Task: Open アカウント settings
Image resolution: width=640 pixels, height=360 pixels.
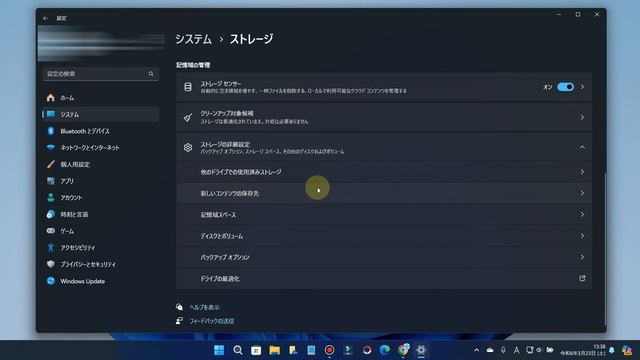Action: (x=100, y=198)
